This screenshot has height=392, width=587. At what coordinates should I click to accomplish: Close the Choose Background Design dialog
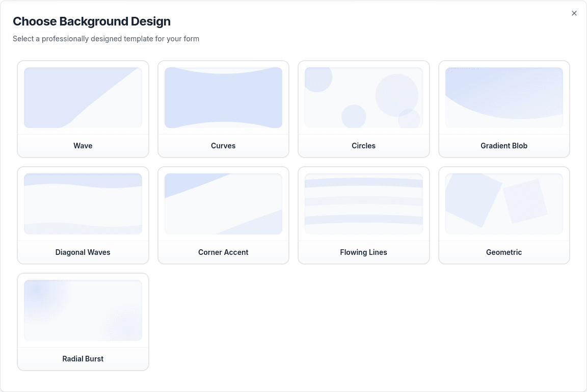coord(574,13)
